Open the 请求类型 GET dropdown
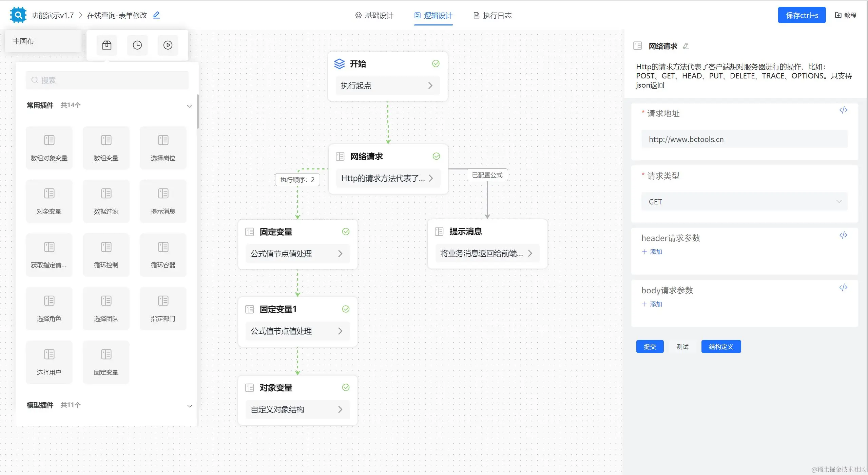Image resolution: width=868 pixels, height=475 pixels. coord(744,202)
